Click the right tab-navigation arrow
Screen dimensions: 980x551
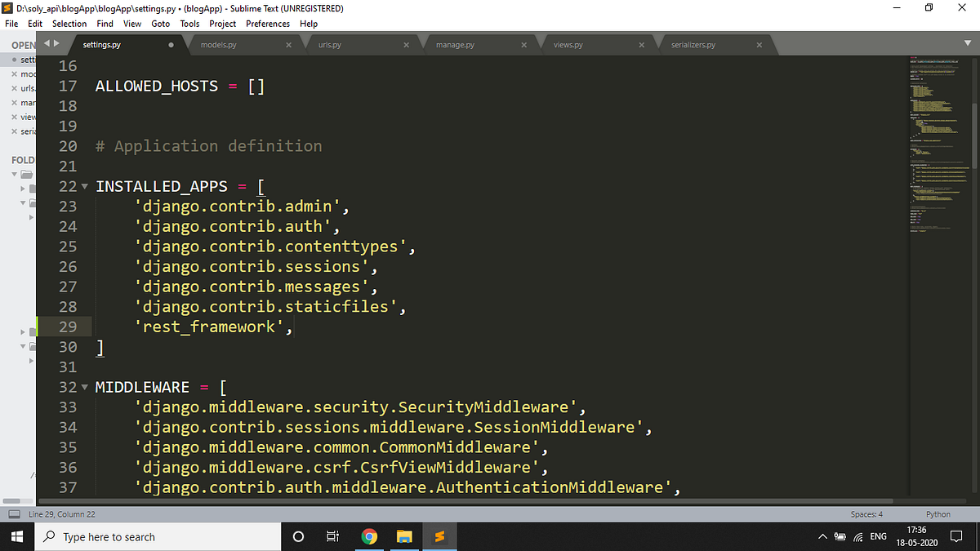pyautogui.click(x=56, y=44)
